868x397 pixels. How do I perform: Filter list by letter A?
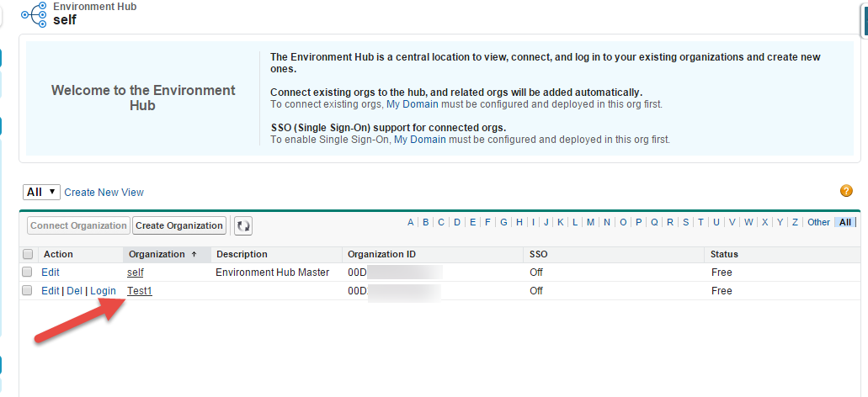pos(411,222)
